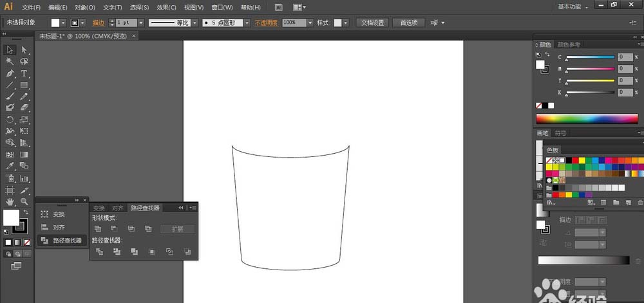Select the Gradient tool

click(24, 154)
